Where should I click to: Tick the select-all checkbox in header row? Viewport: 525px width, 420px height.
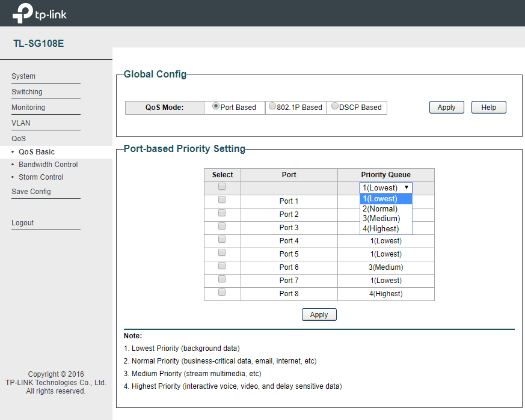pos(222,186)
